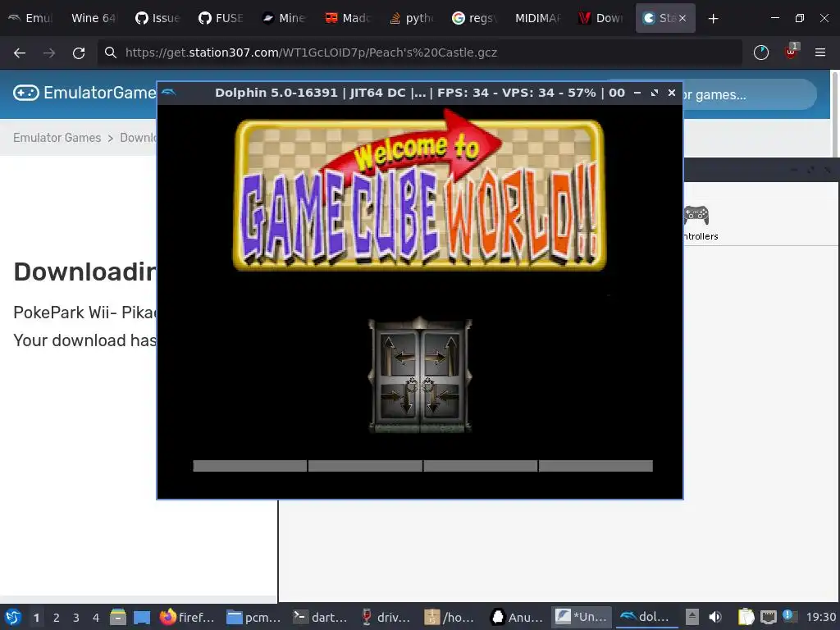Select the fourth gray bar in the game

[596, 466]
